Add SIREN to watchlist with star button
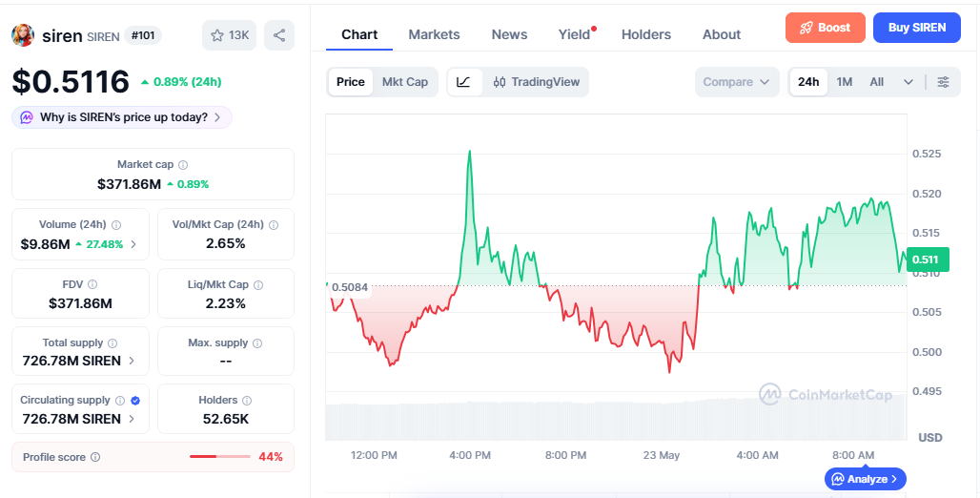 tap(229, 35)
